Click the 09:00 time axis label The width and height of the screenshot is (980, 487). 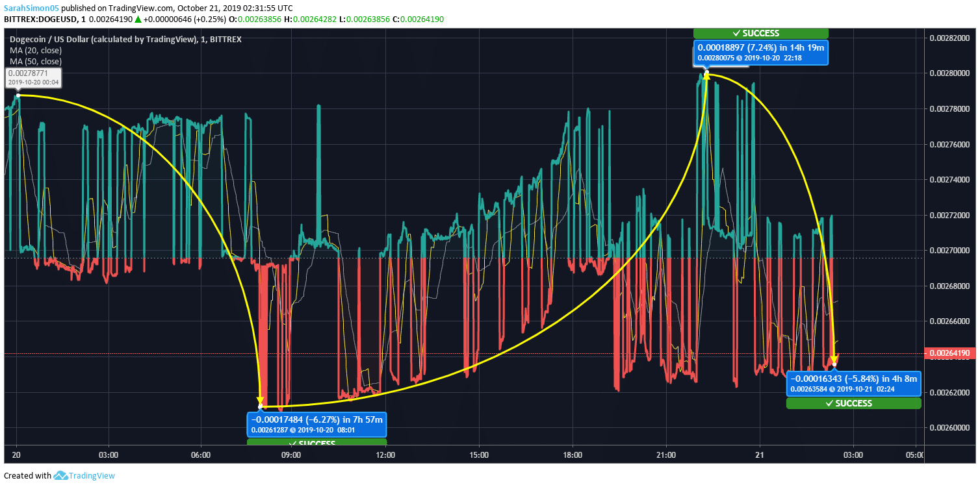291,455
